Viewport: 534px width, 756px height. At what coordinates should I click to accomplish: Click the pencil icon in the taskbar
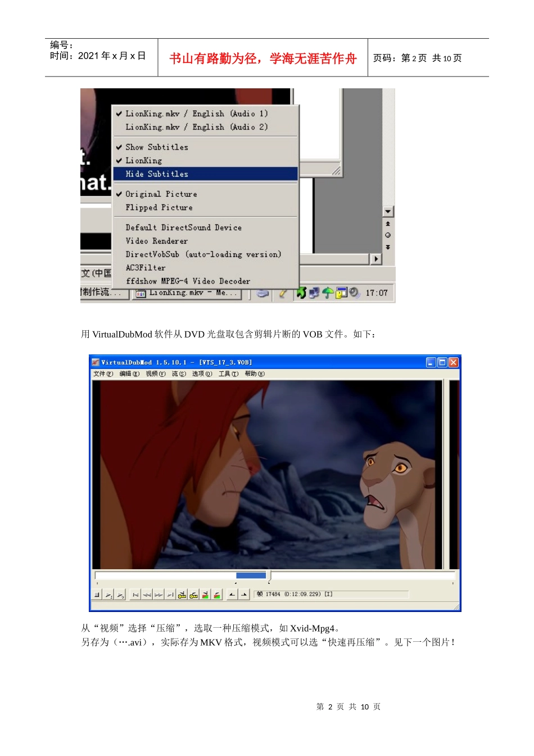pos(283,293)
